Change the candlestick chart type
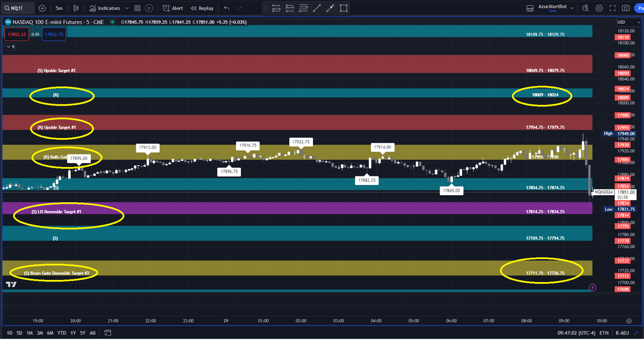This screenshot has width=644, height=341. pyautogui.click(x=76, y=8)
